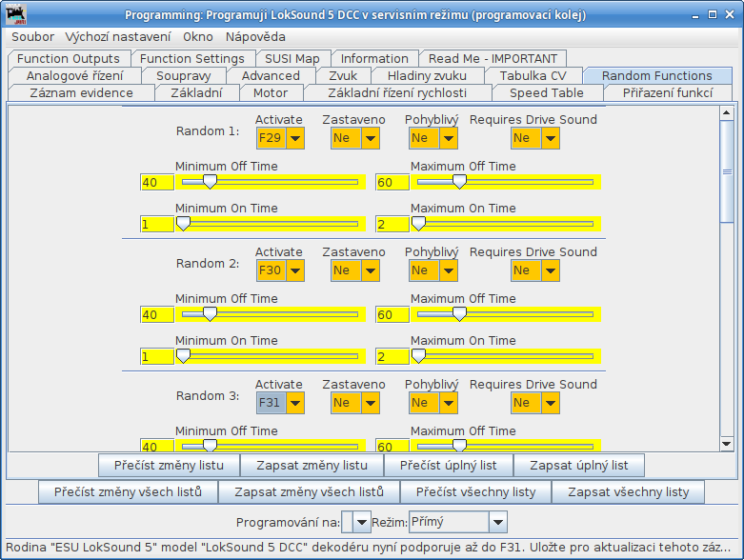Open the Speed Table tab

pos(548,92)
